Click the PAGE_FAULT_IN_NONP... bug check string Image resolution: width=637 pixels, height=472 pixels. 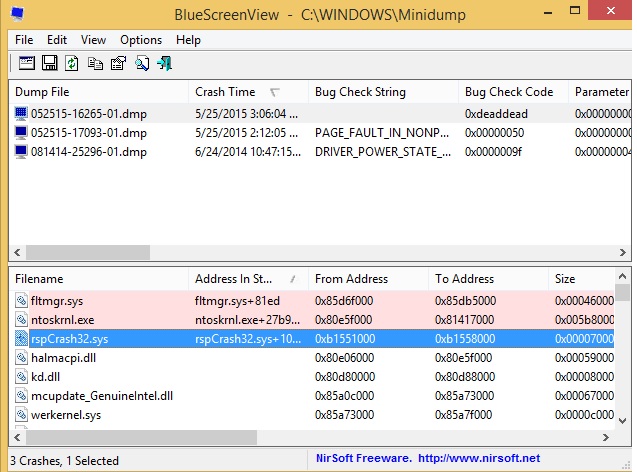point(382,132)
